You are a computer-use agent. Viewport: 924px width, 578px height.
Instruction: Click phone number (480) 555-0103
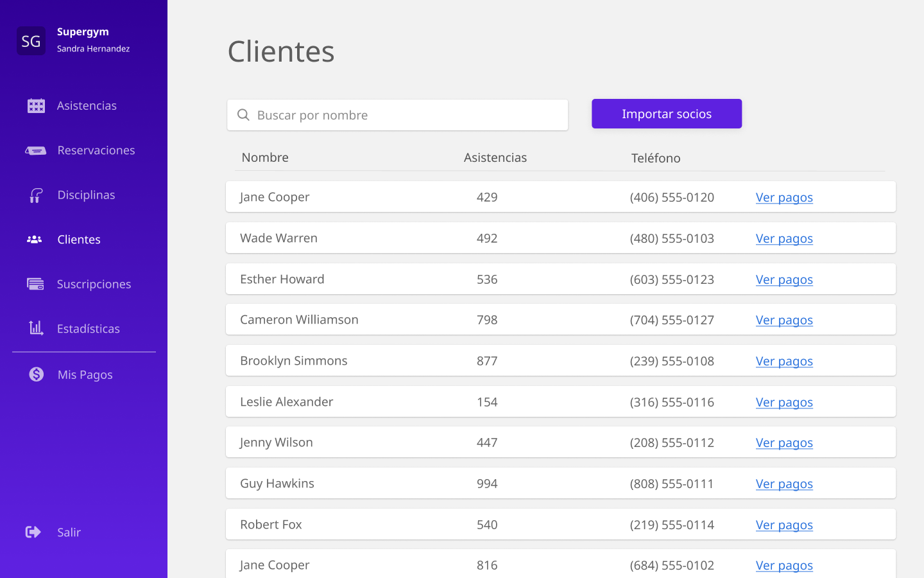[672, 238]
